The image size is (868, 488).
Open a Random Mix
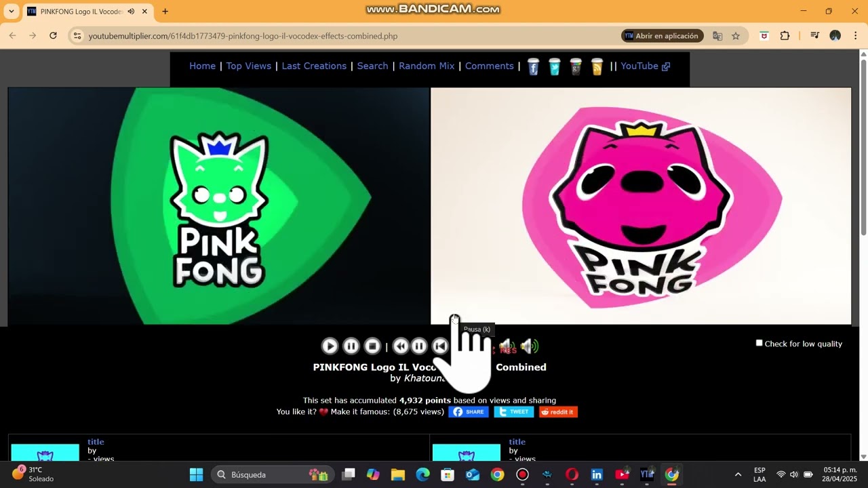click(x=427, y=66)
